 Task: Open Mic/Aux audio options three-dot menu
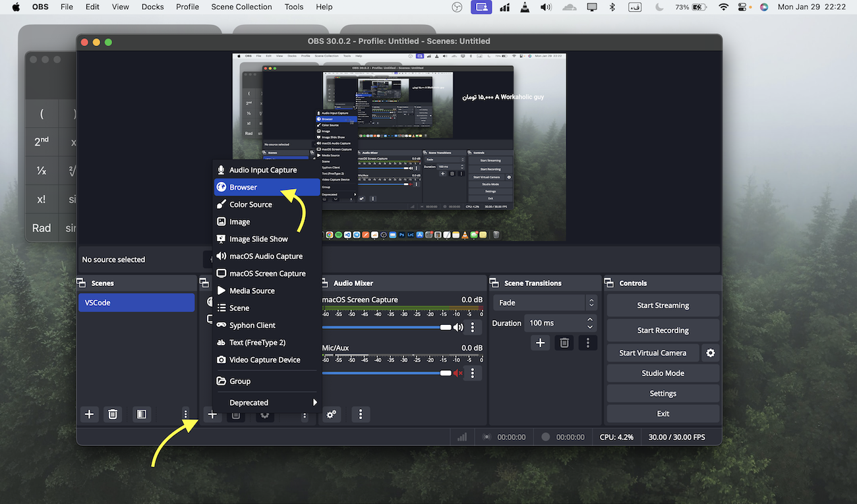[x=472, y=373]
